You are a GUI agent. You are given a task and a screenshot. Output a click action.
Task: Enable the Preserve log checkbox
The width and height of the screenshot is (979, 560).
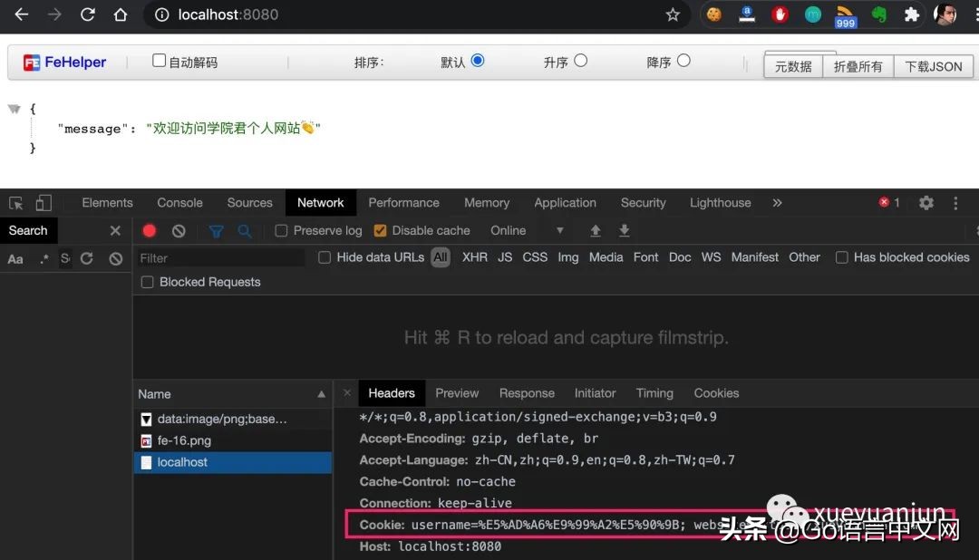pyautogui.click(x=281, y=230)
